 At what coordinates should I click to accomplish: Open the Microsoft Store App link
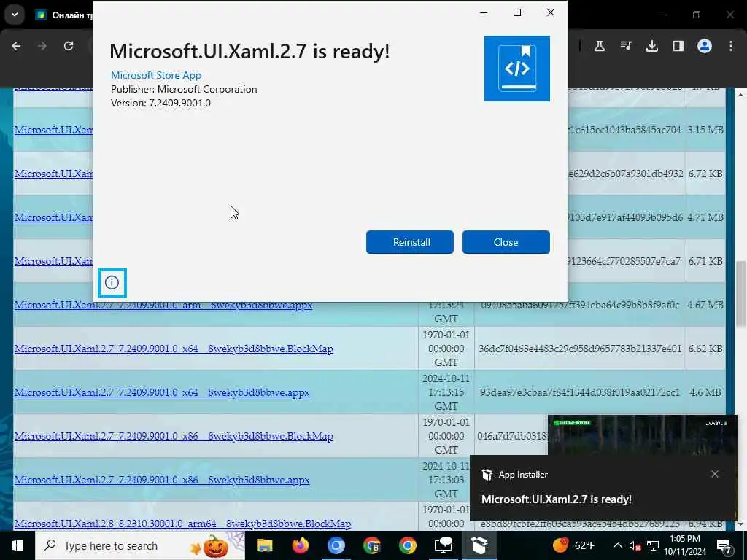[156, 75]
